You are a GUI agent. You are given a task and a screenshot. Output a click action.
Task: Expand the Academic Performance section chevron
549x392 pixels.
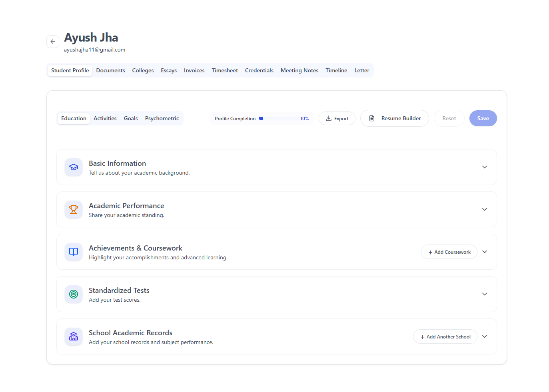(x=485, y=209)
